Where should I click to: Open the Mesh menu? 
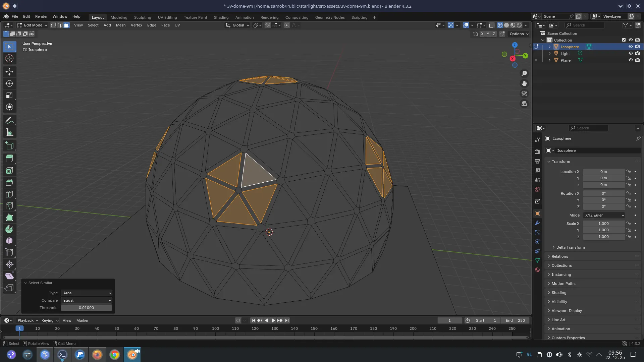point(121,25)
